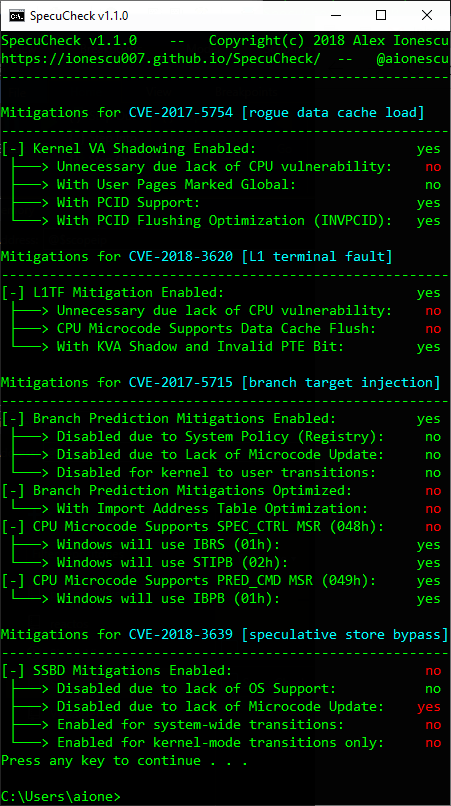
Task: Click the red yes for Lack of Microcode Update
Action: tap(429, 707)
